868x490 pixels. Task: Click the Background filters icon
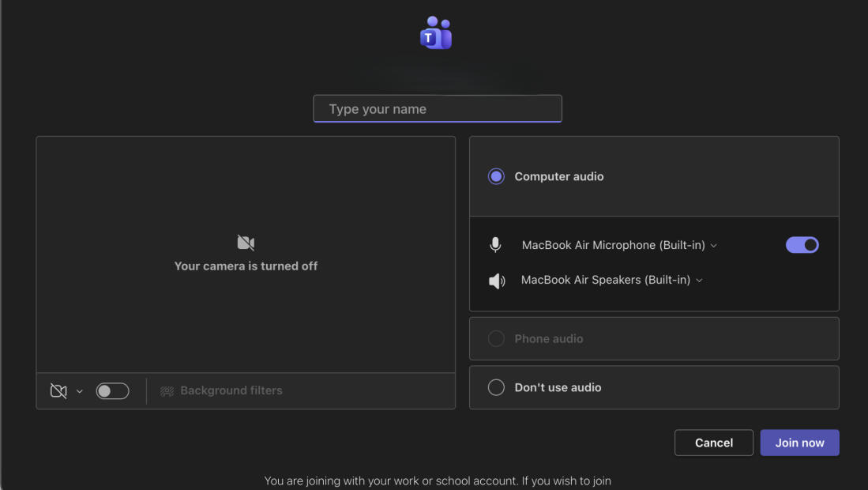(x=167, y=391)
